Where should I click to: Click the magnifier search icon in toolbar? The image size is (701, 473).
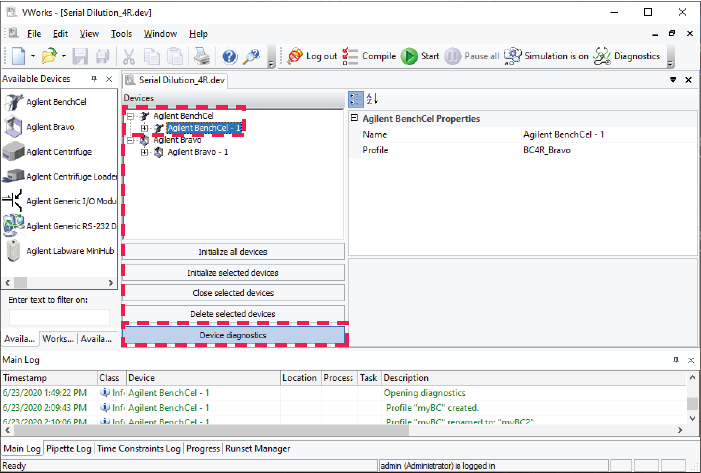coord(252,56)
